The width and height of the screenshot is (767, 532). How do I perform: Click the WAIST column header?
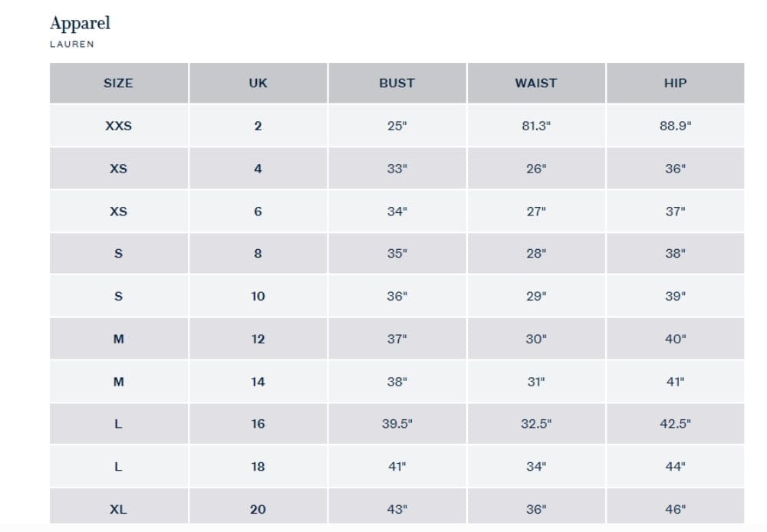[x=536, y=83]
